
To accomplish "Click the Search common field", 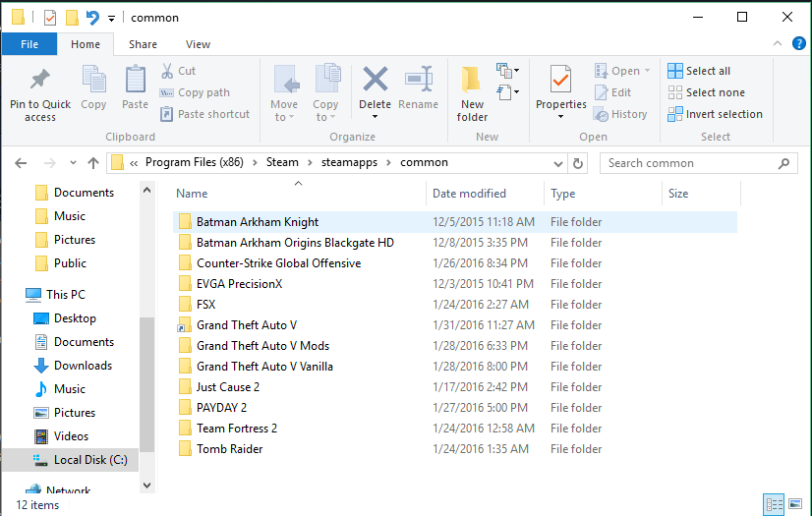I will point(699,163).
